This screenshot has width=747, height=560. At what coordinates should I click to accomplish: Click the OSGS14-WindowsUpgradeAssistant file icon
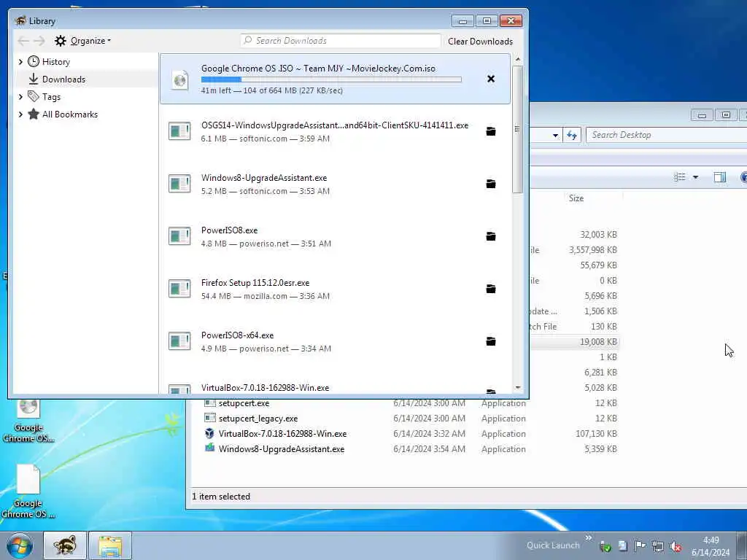coord(179,131)
